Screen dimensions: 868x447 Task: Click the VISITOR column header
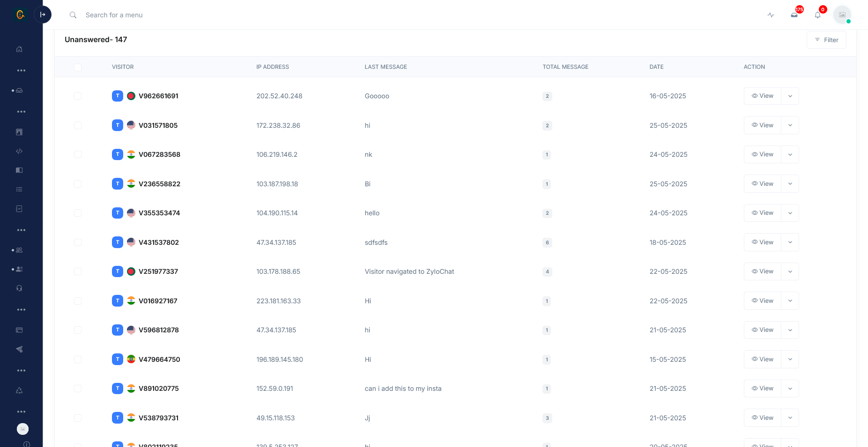[x=123, y=67]
